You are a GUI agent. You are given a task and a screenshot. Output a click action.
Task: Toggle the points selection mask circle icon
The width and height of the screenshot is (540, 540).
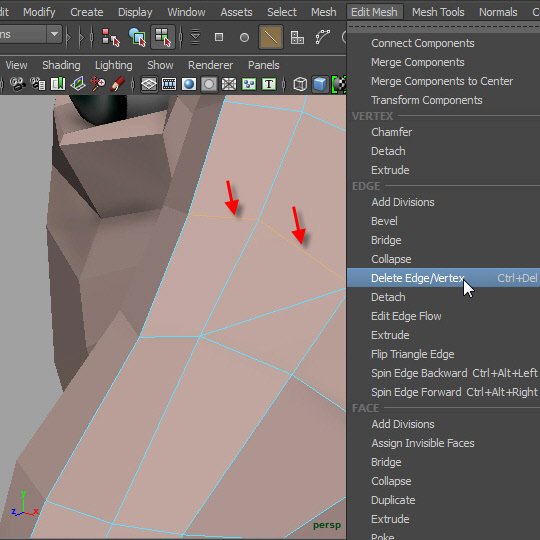tap(244, 37)
